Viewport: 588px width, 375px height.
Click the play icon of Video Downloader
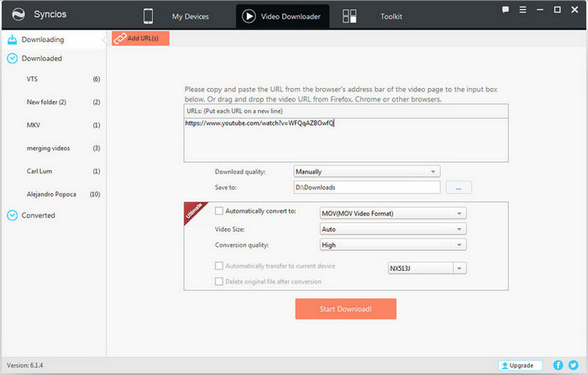249,16
